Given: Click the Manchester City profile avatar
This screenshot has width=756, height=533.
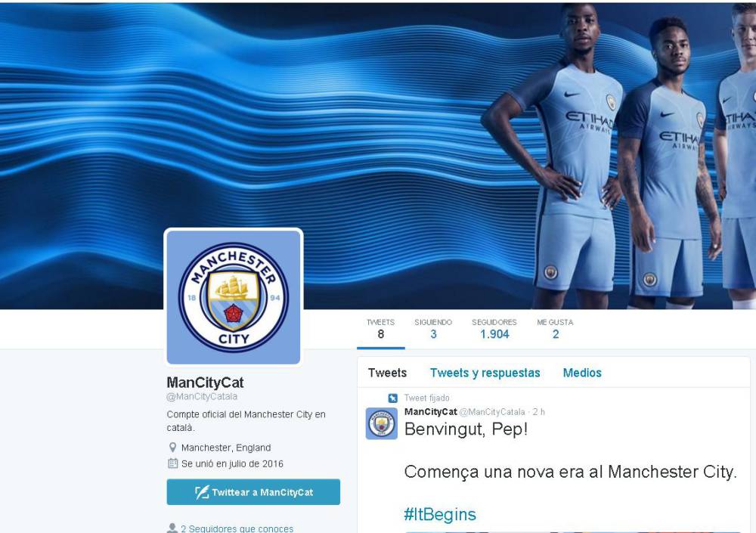Looking at the screenshot, I should pyautogui.click(x=234, y=296).
